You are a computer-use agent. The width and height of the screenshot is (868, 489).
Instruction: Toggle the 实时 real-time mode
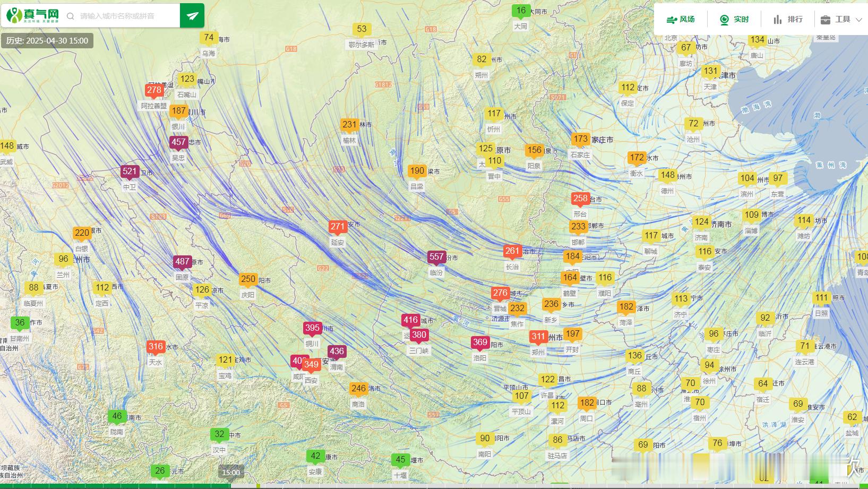[734, 19]
